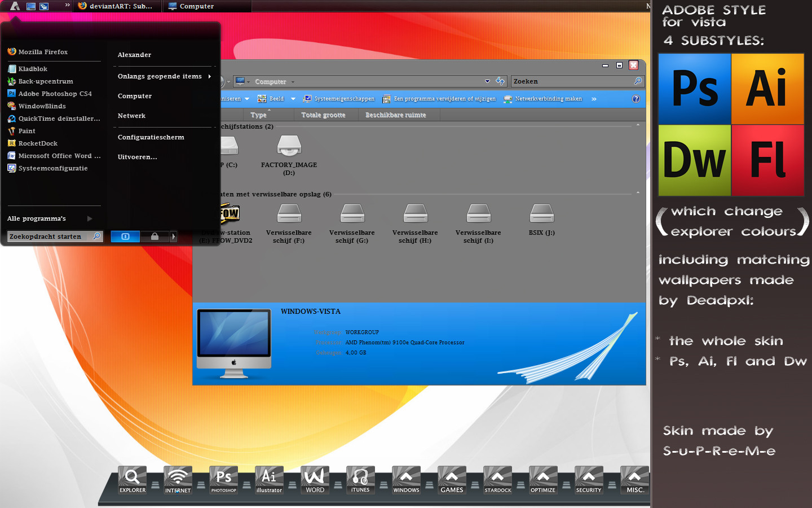This screenshot has height=508, width=812.
Task: Select Computer in the start menu
Action: pos(134,96)
